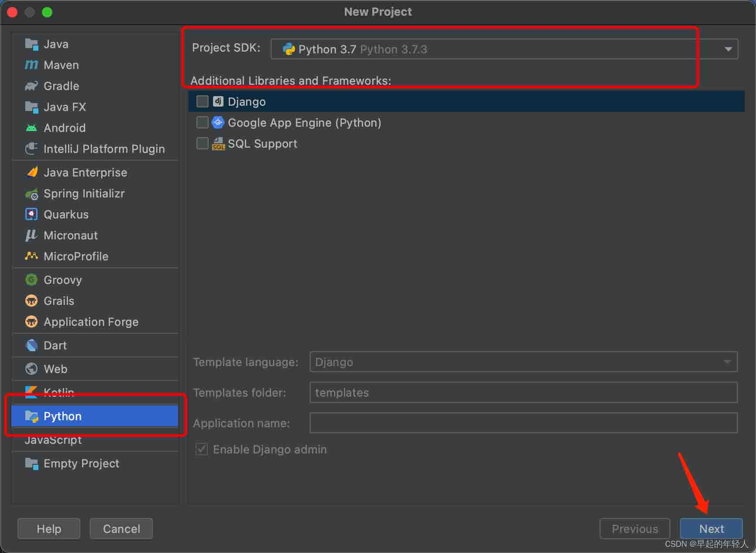Click the Cancel button

[x=121, y=529]
